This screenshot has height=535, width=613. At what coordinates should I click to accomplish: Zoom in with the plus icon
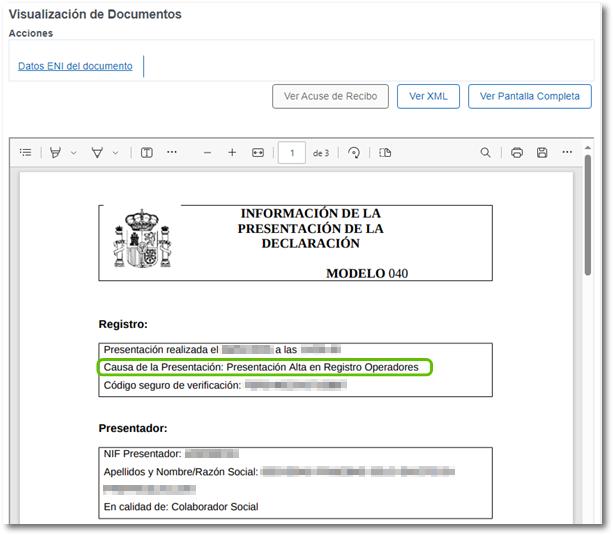[x=232, y=153]
